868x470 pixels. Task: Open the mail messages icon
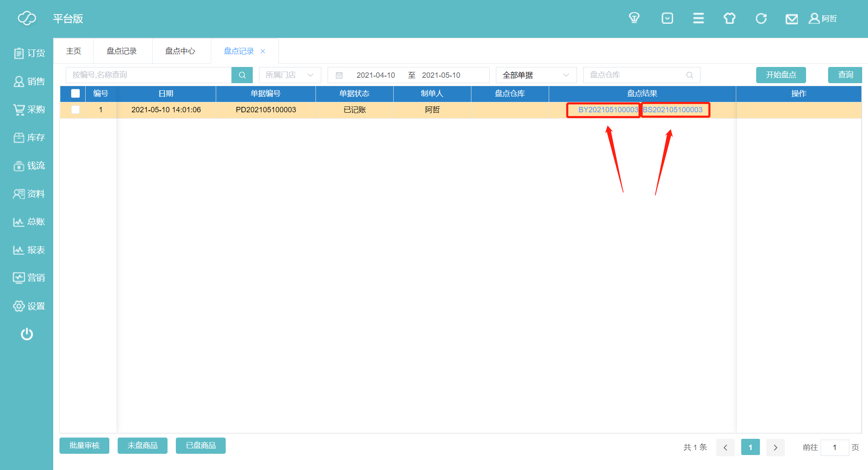(792, 19)
